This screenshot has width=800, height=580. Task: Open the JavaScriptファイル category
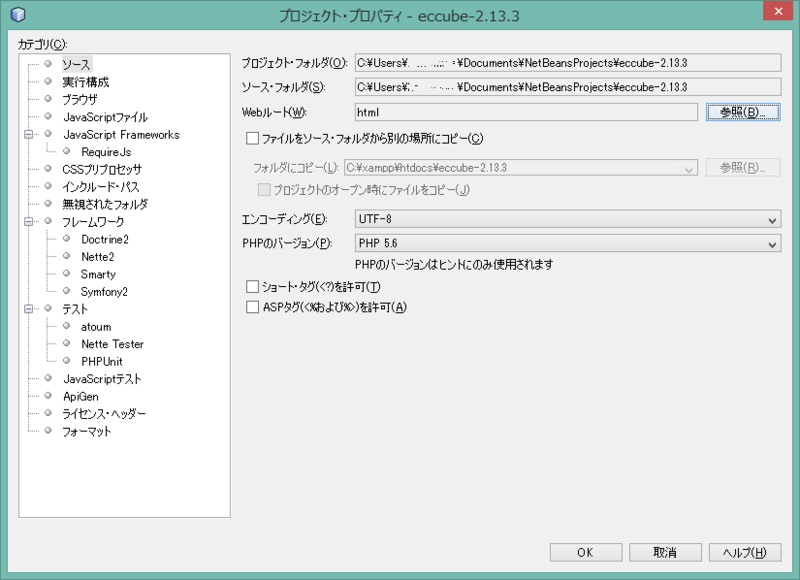point(105,117)
